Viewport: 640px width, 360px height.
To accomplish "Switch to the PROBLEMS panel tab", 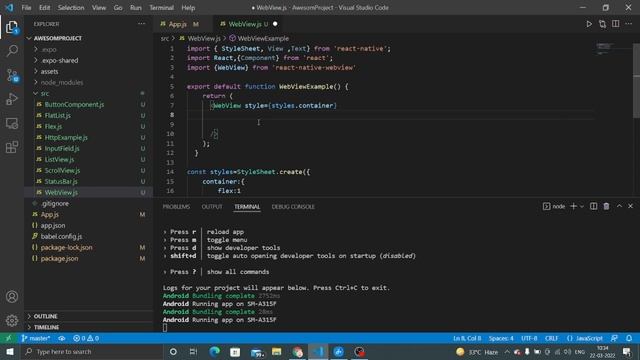I will [x=176, y=207].
